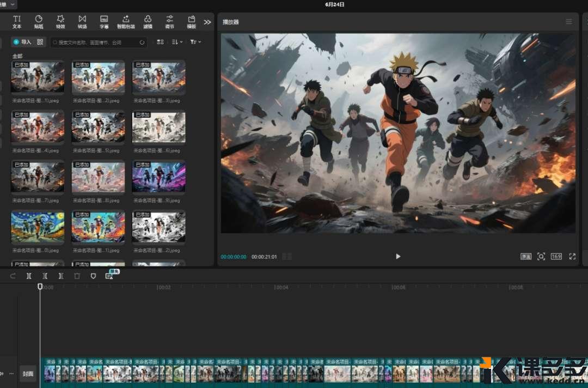This screenshot has width=588, height=388.
Task: Click the trim-left-of-playhead tool
Action: coord(45,276)
